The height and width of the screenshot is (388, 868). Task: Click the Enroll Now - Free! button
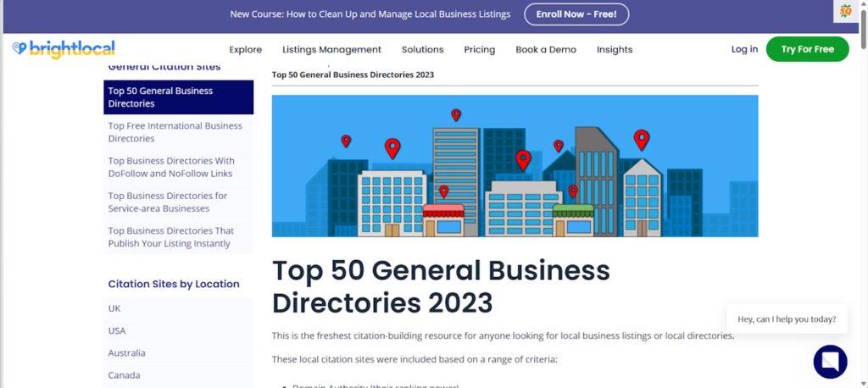(x=576, y=14)
